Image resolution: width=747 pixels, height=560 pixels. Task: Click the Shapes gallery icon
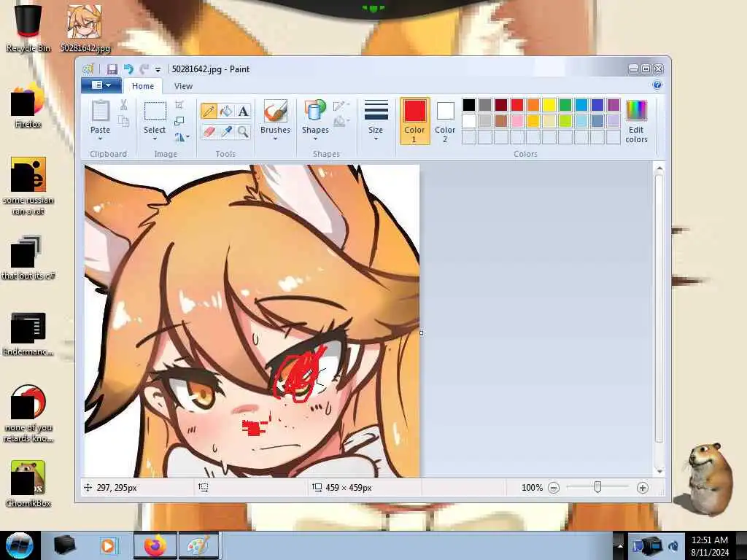tap(315, 111)
